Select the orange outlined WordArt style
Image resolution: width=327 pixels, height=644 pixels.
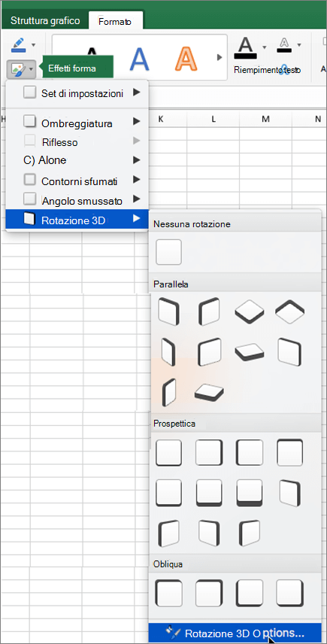[183, 57]
